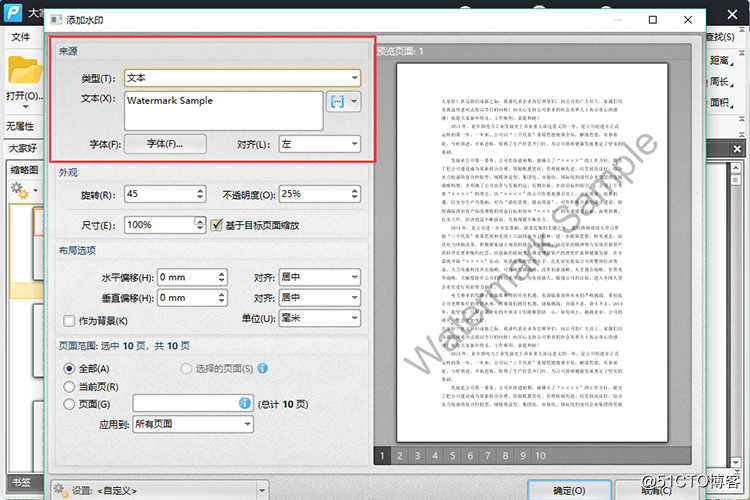
Task: Toggle 基于目标页面缩放 checkbox
Action: click(217, 225)
